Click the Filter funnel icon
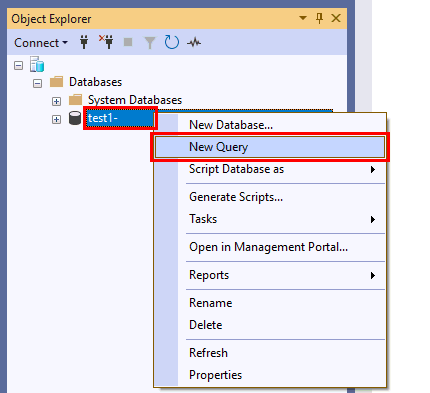 pos(150,43)
